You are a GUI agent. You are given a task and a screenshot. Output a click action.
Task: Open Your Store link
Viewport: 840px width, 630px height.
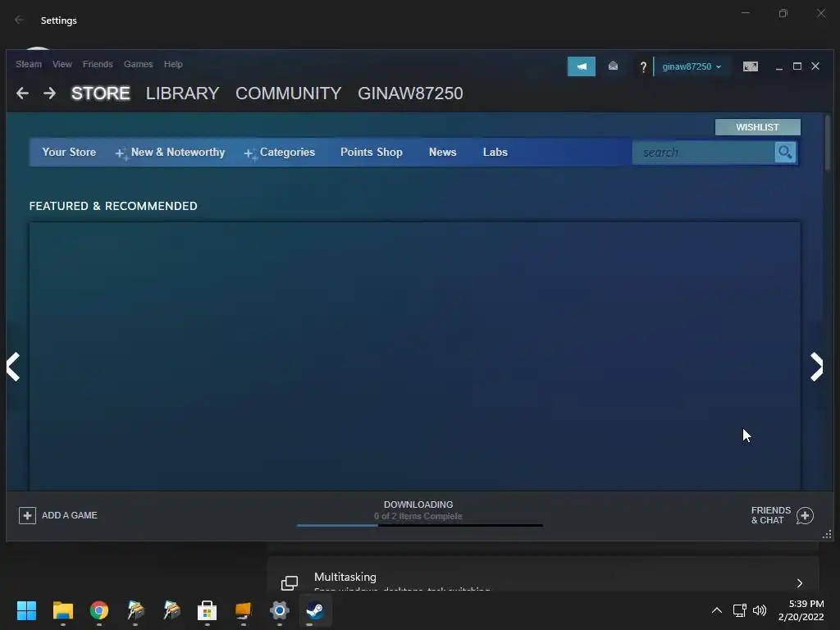tap(69, 152)
